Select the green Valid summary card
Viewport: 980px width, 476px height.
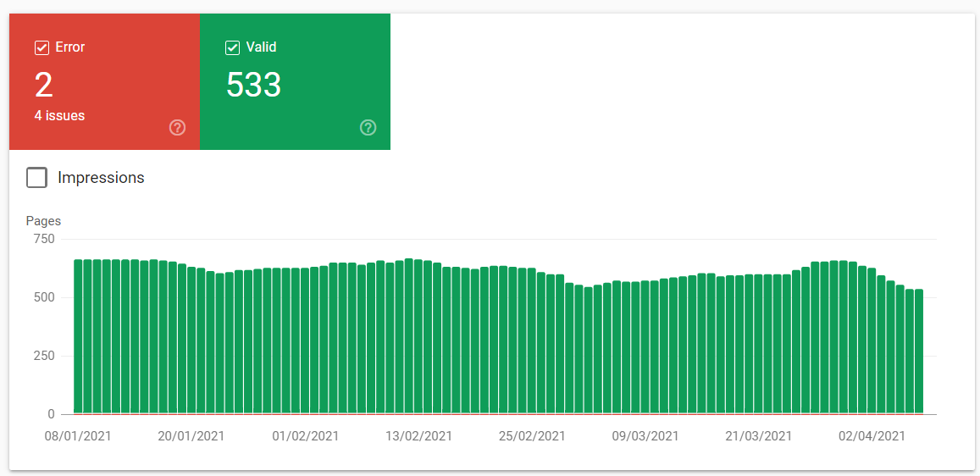pyautogui.click(x=295, y=82)
